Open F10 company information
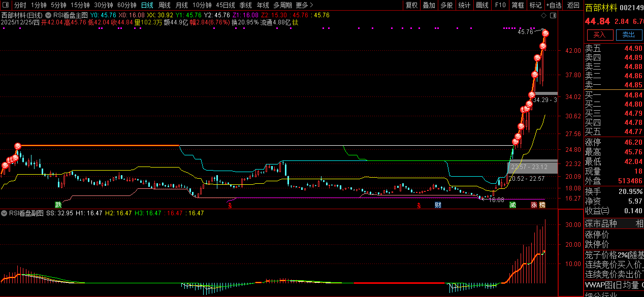The height and width of the screenshot is (297, 644). (500, 5)
